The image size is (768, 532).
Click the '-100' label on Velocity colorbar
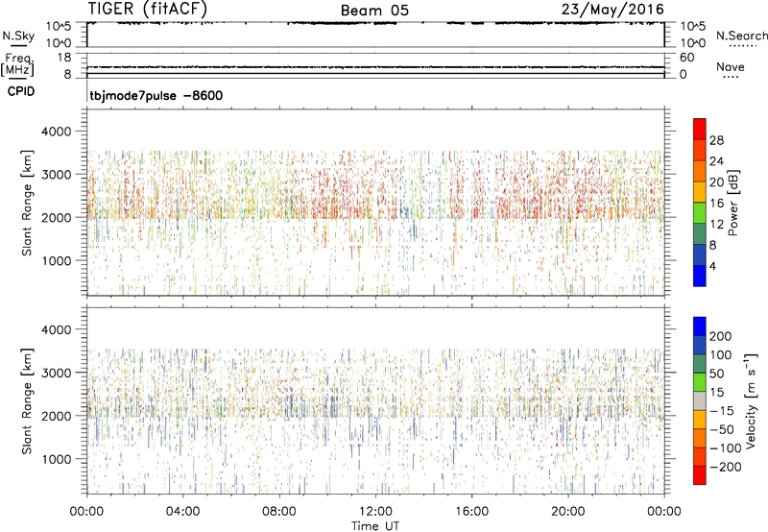(x=726, y=448)
